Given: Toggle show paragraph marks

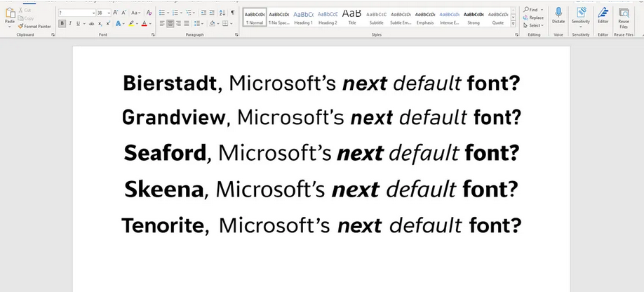Looking at the screenshot, I should [232, 13].
